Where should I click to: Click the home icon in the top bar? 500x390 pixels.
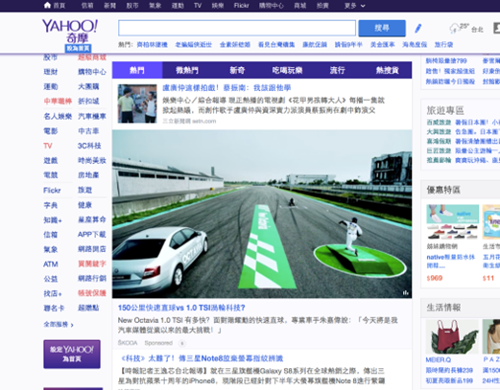47,5
